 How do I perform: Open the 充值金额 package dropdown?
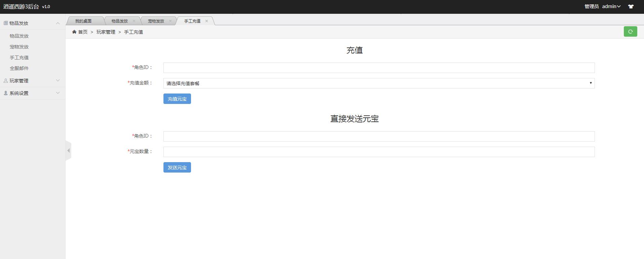(x=379, y=83)
